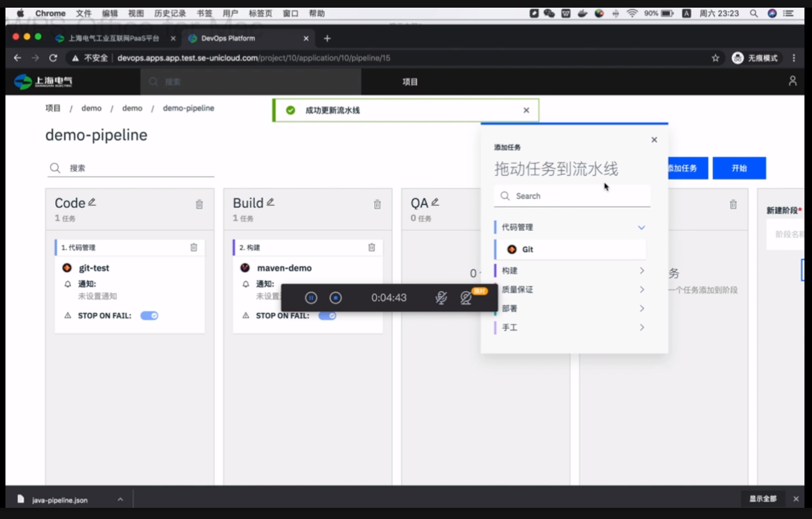The height and width of the screenshot is (519, 812).
Task: Toggle STOP ON FAIL for maven-demo task
Action: (326, 315)
